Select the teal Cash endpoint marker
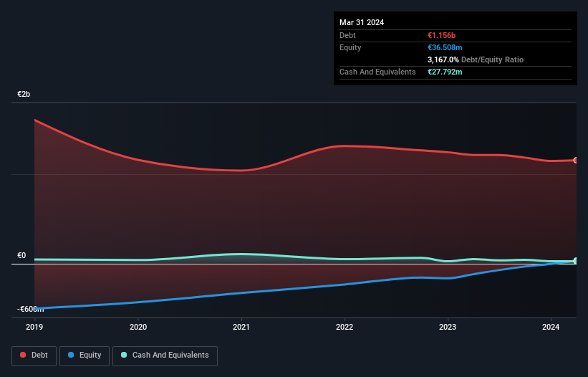 click(x=576, y=261)
